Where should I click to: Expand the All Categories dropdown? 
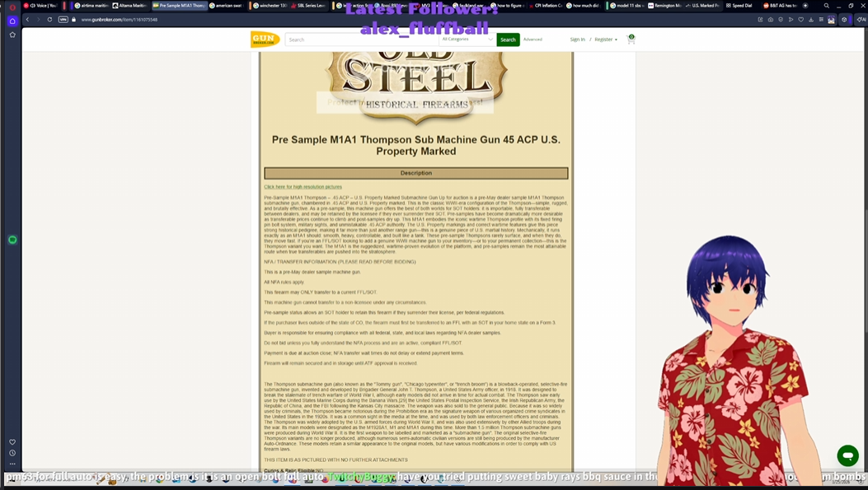[467, 40]
